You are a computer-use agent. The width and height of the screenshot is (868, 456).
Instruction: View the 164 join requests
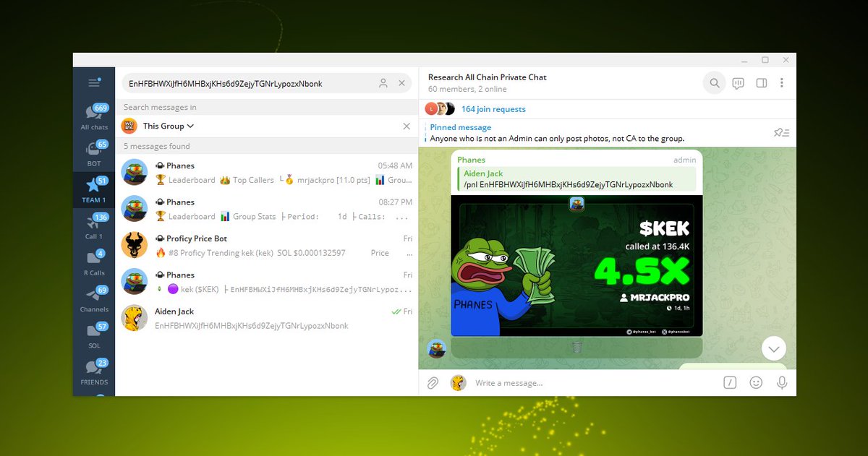pyautogui.click(x=493, y=109)
